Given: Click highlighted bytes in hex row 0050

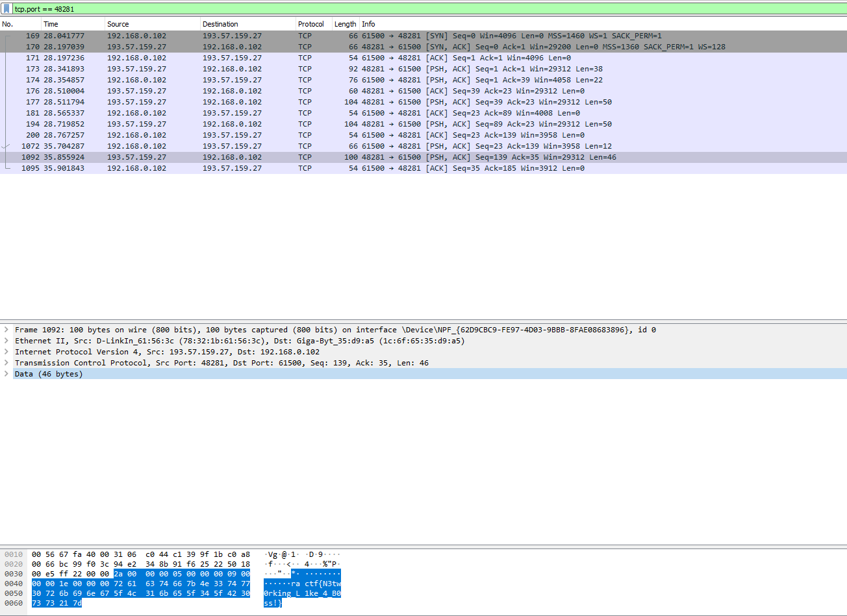Looking at the screenshot, I should 141,594.
